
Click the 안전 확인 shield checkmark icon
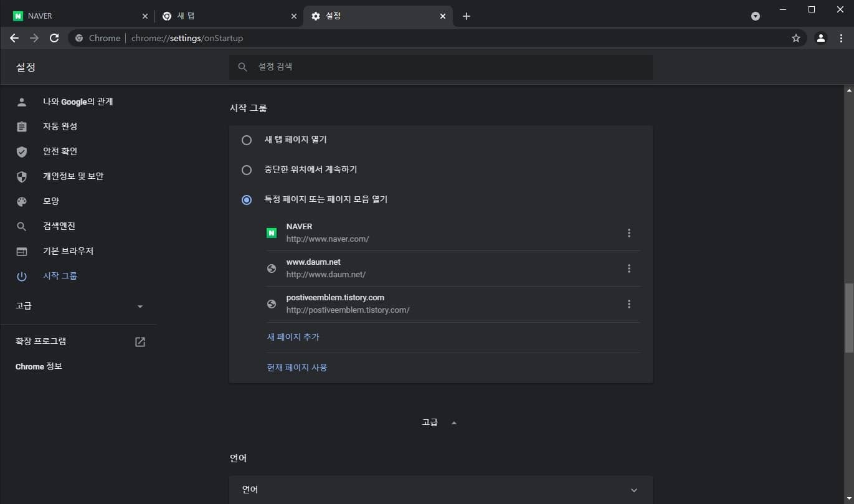(22, 151)
